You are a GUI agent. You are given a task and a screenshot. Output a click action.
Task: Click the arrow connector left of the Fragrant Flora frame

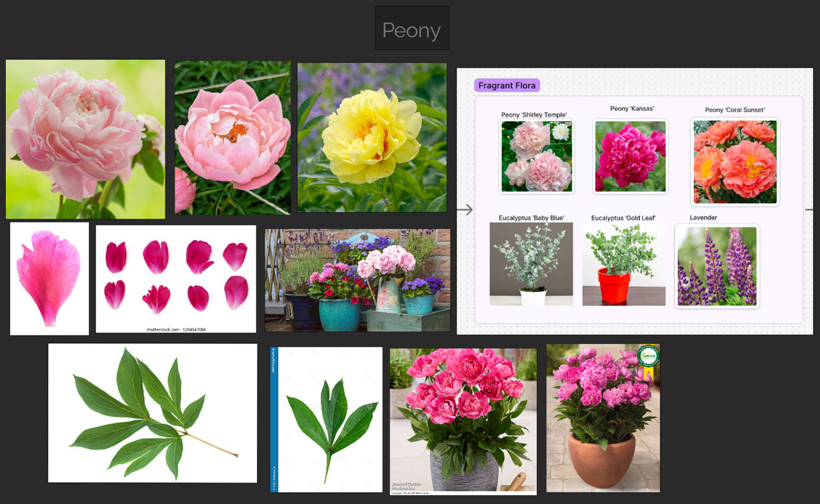[x=464, y=209]
